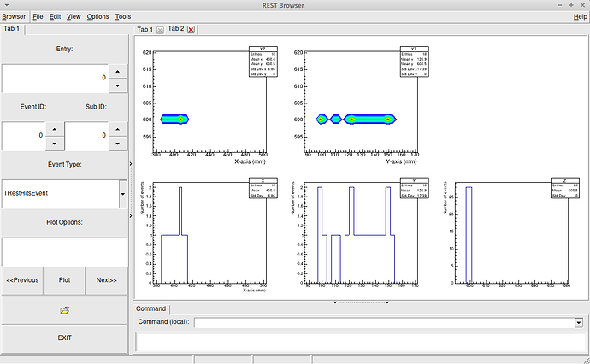
Task: Click the Entry number field
Action: click(x=56, y=79)
